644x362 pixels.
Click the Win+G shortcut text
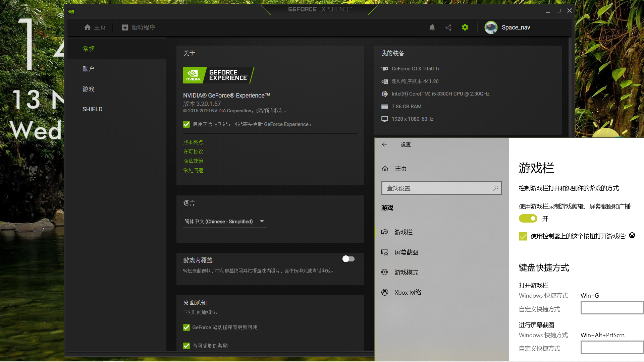(590, 296)
